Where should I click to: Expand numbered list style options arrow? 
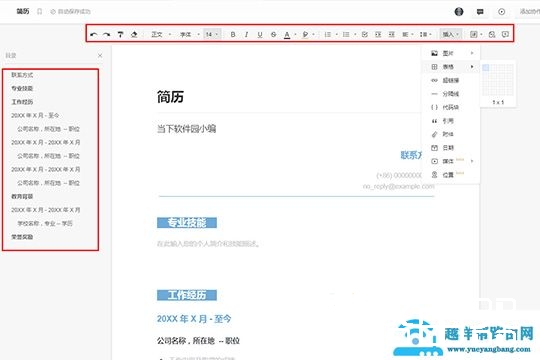336,34
